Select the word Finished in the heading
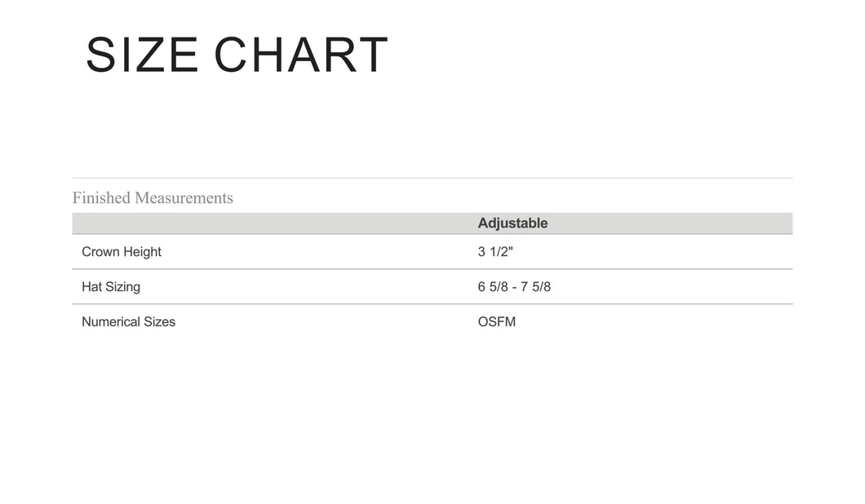The image size is (865, 504). click(x=101, y=198)
